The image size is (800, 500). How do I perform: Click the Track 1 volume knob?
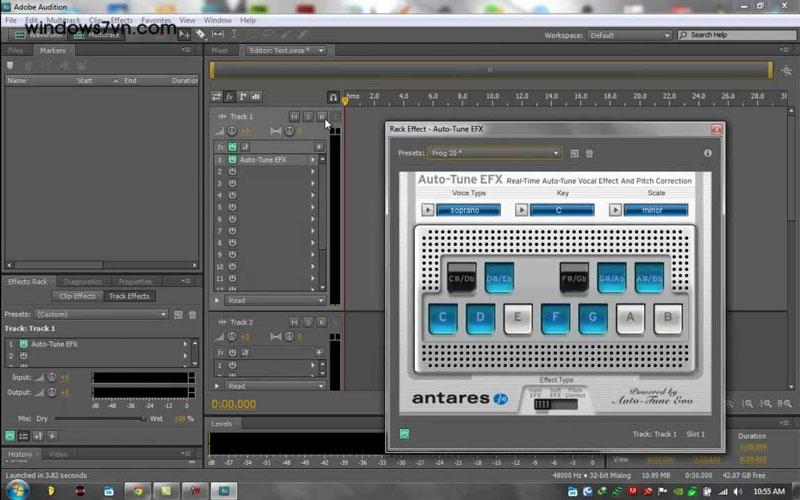tap(232, 131)
